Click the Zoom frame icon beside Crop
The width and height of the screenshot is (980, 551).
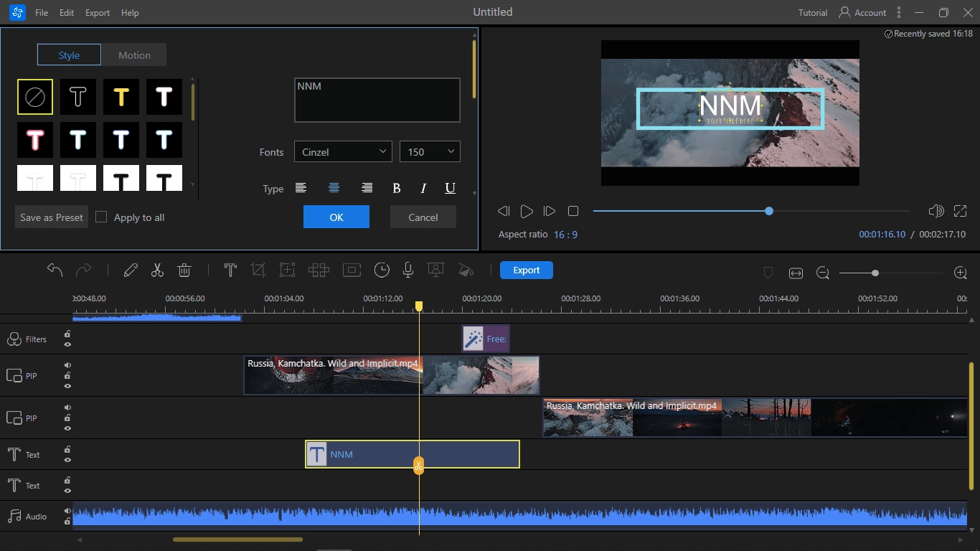point(288,270)
